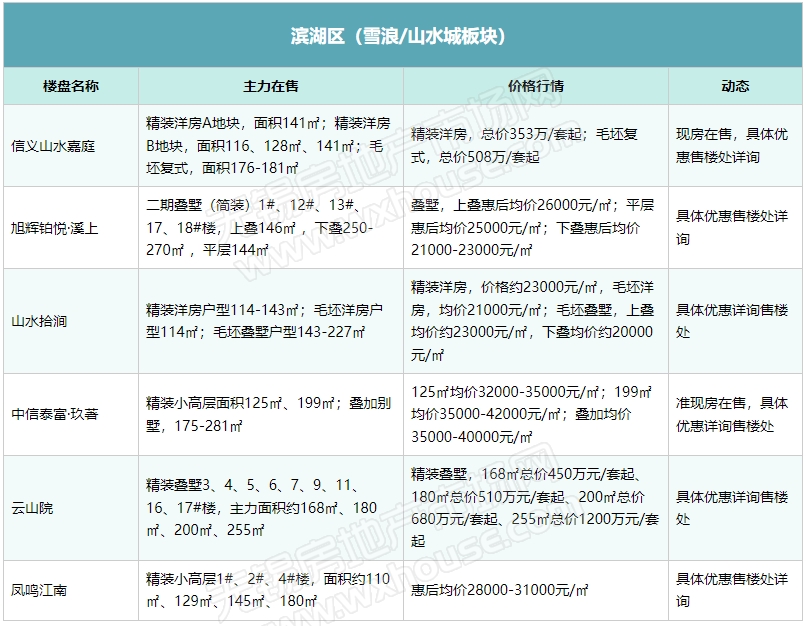Select the '主力在售' column header

(x=271, y=86)
